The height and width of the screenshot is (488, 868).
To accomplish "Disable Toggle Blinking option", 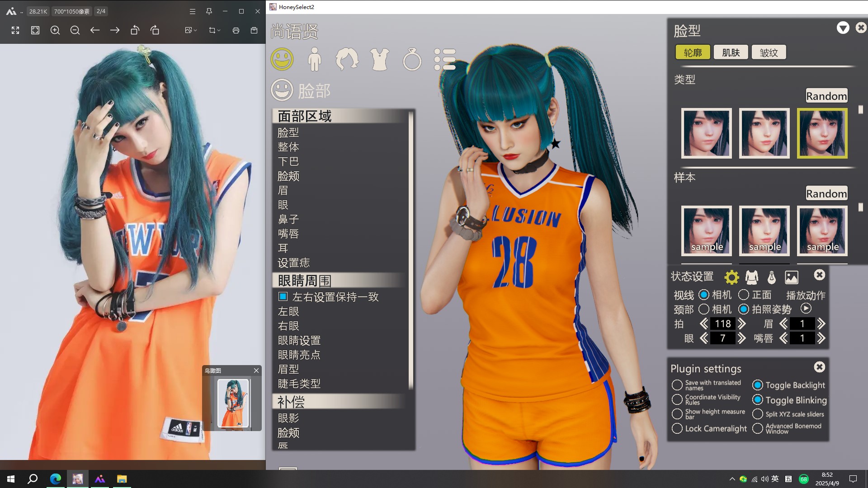I will coord(758,400).
